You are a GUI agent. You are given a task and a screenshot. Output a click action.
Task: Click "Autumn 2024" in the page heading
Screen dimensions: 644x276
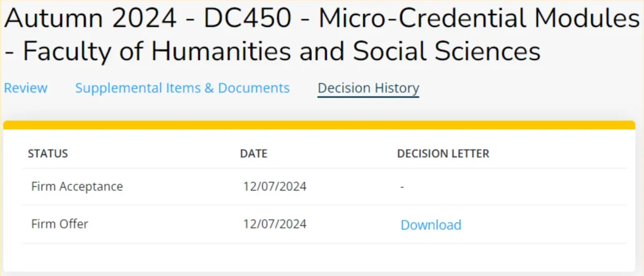click(91, 19)
